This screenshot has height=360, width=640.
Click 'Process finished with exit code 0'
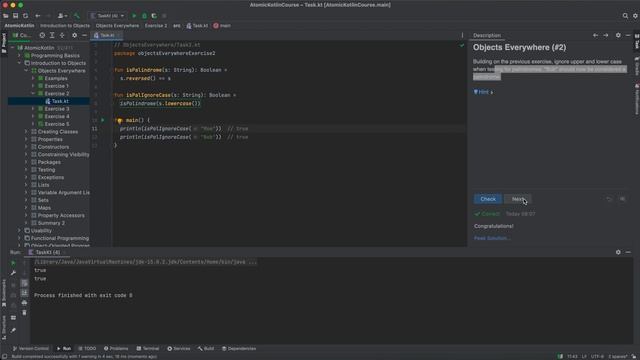pos(83,296)
